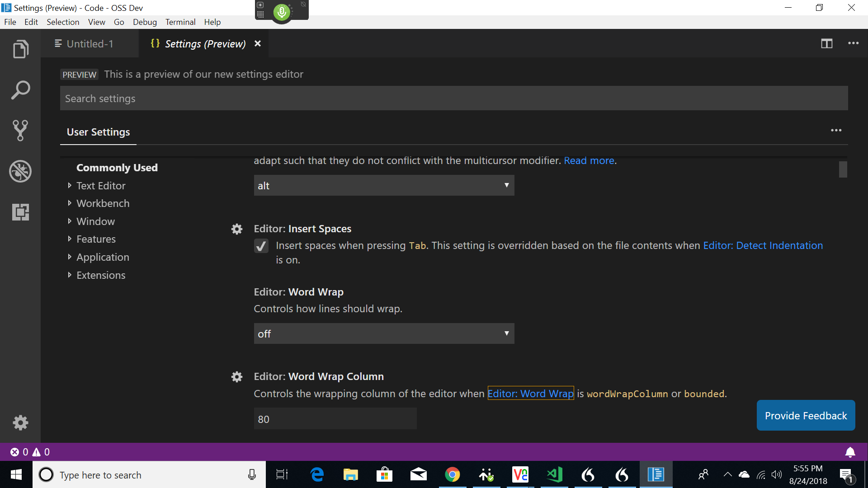Click the notifications bell in the status bar

click(850, 452)
